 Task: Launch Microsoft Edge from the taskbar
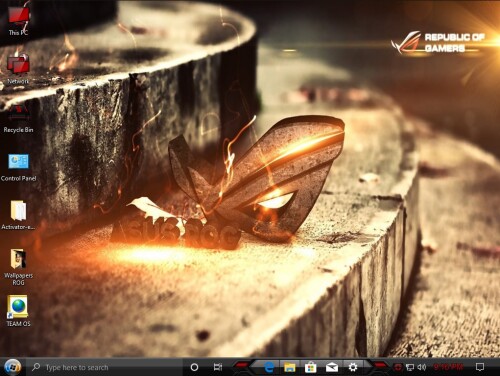click(269, 367)
